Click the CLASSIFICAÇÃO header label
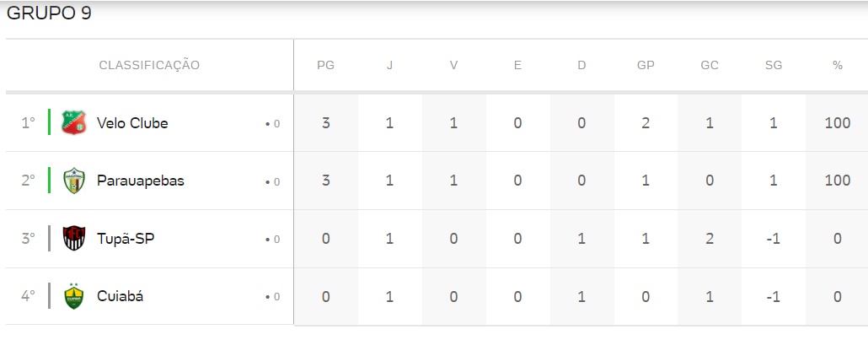 (x=149, y=66)
